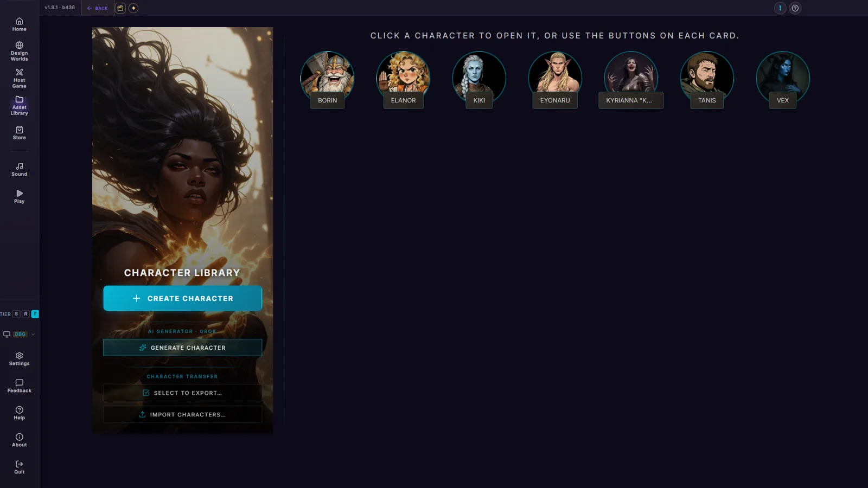Image resolution: width=868 pixels, height=488 pixels.
Task: Go to Home in the sidebar
Action: 19,24
